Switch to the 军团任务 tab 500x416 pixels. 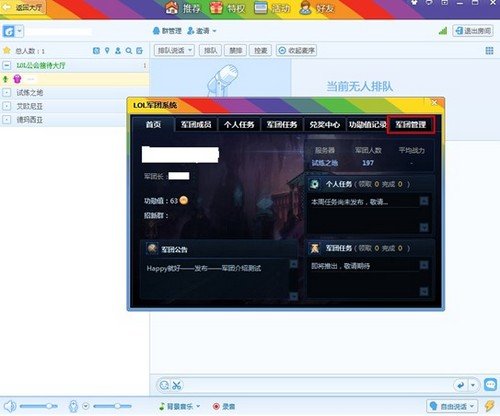282,125
